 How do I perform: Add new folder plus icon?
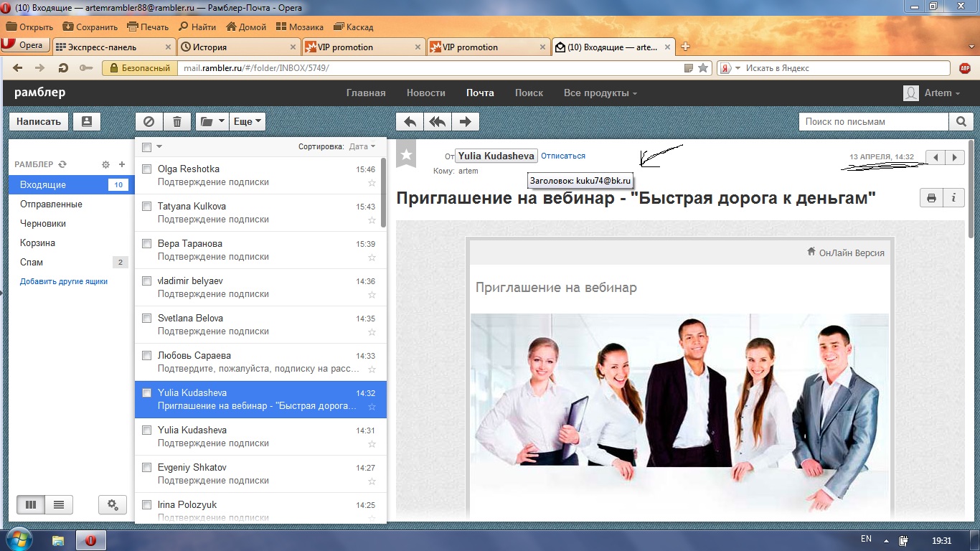(x=122, y=164)
